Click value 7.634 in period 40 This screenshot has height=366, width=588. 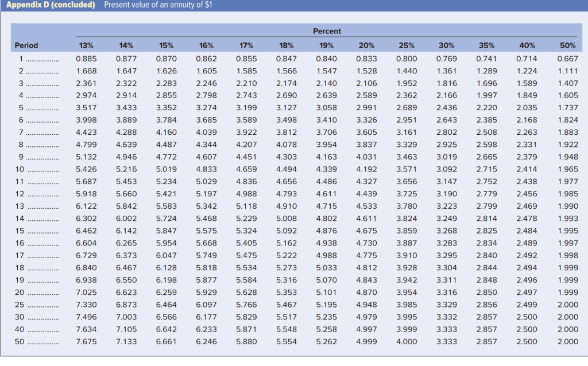(x=86, y=330)
